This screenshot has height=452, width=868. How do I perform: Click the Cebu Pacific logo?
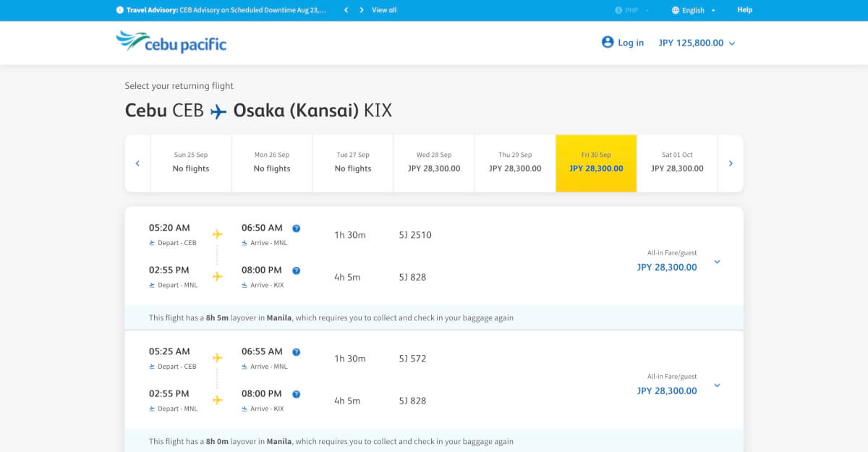(x=171, y=43)
